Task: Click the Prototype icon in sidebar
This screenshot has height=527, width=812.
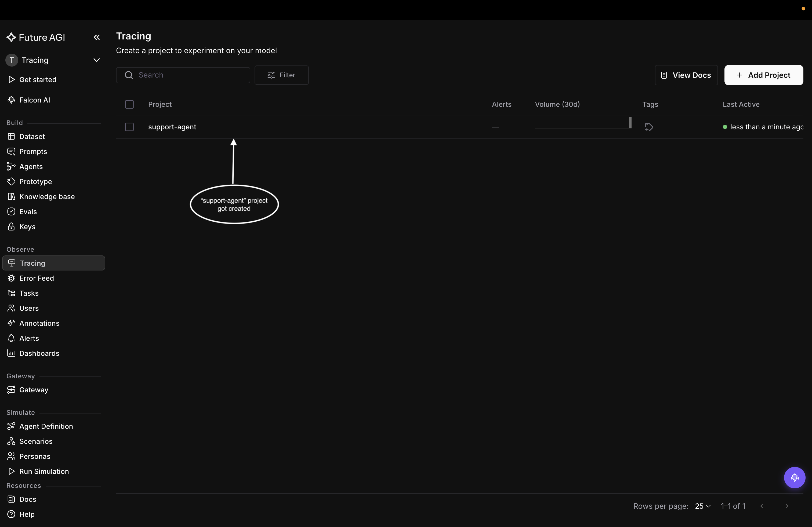Action: click(x=11, y=181)
